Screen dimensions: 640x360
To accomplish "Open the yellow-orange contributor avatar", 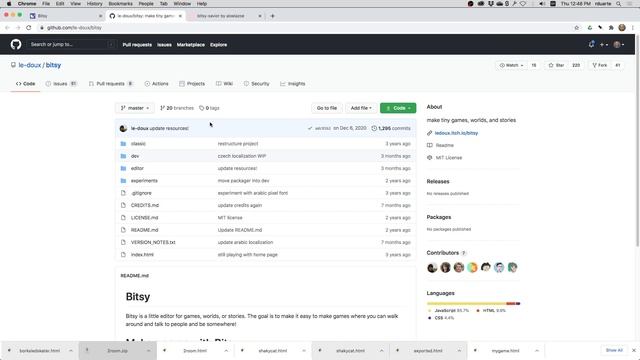I will [472, 267].
